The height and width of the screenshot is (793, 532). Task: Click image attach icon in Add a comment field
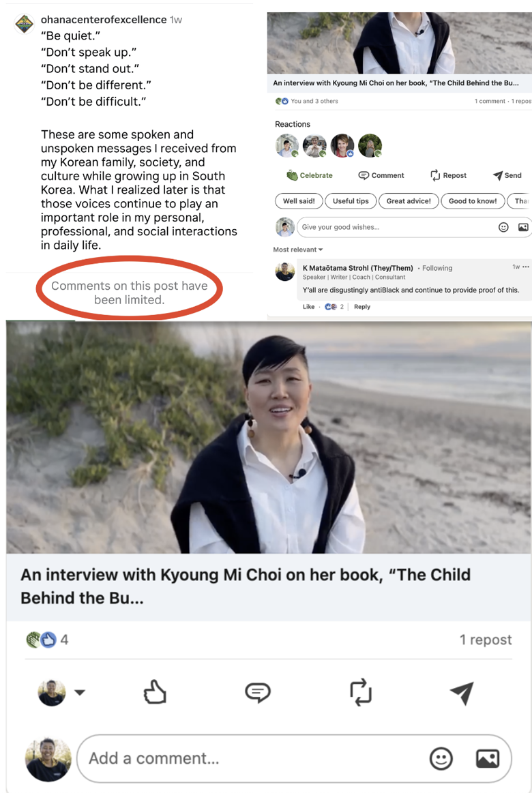pos(488,759)
